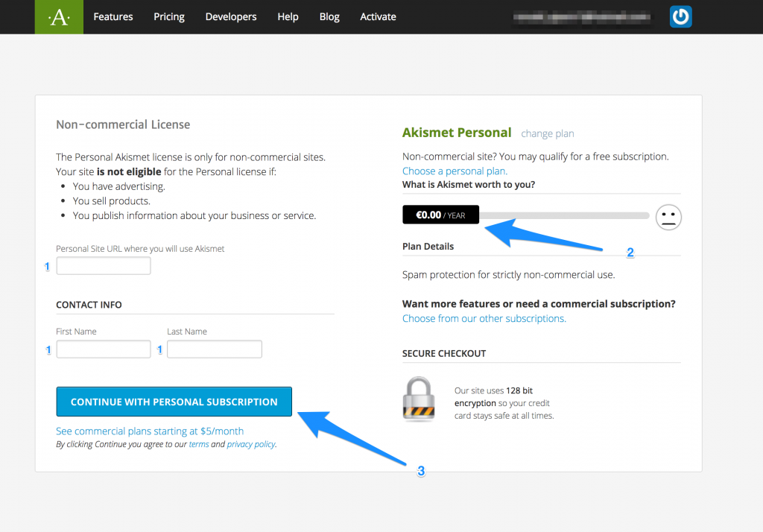The width and height of the screenshot is (763, 532).
Task: Open the Developers section
Action: pyautogui.click(x=231, y=16)
